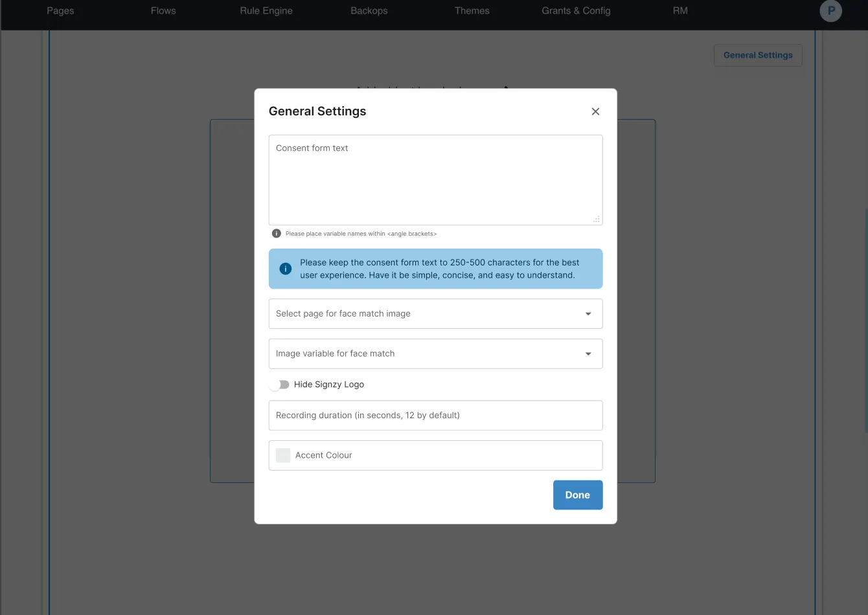
Task: Pick the Accent Colour swatch
Action: click(283, 455)
